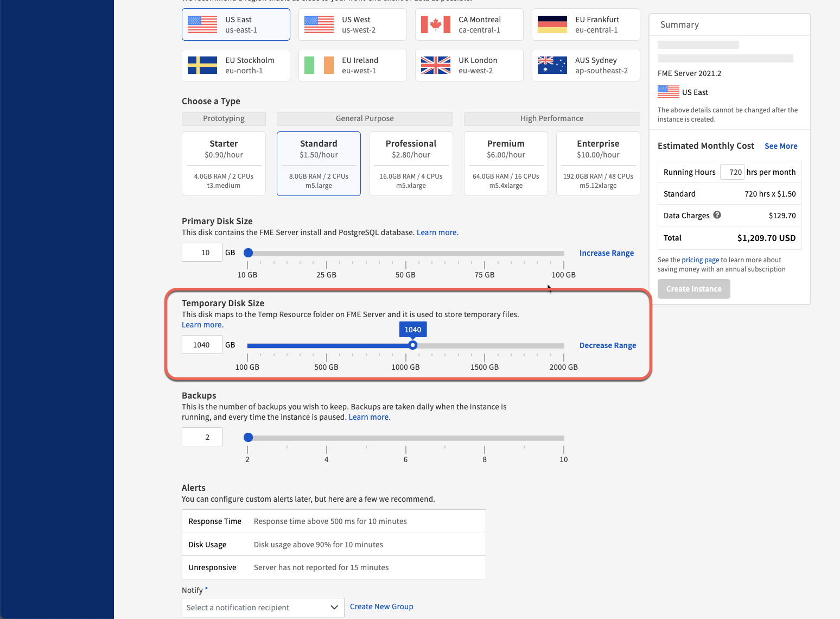Select the US West us-west-2 region

pos(353,24)
